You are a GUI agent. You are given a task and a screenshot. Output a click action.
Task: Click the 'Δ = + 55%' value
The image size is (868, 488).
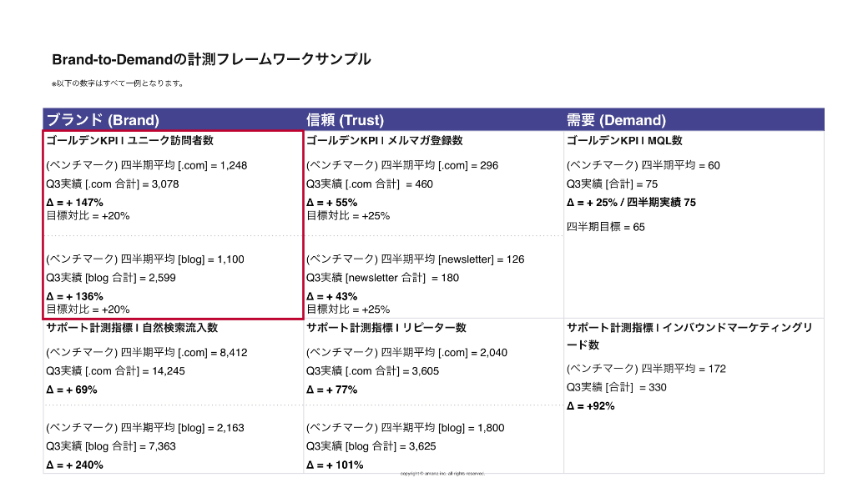coord(332,203)
